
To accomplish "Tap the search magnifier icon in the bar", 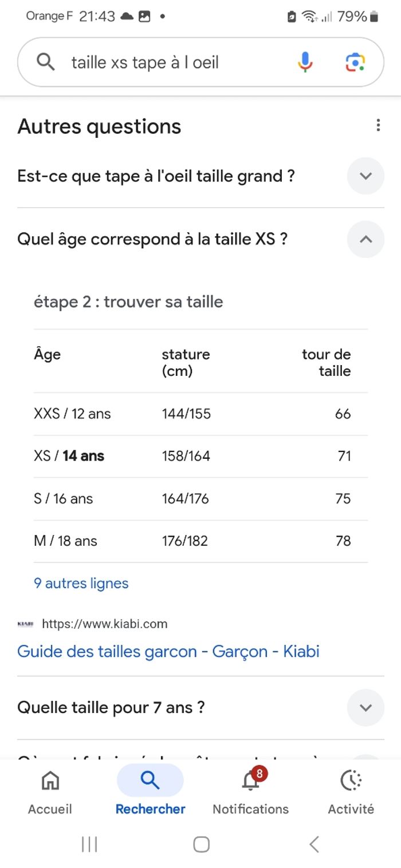I will coord(46,61).
